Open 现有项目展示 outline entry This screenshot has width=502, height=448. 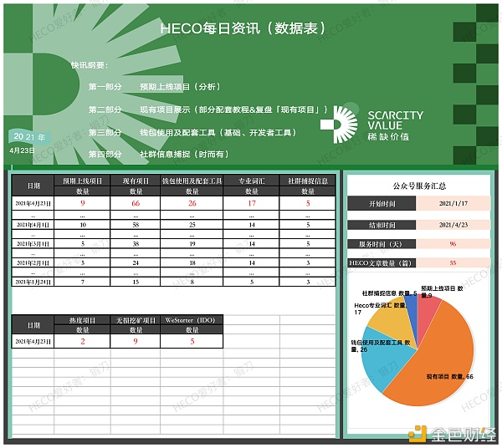click(x=233, y=109)
